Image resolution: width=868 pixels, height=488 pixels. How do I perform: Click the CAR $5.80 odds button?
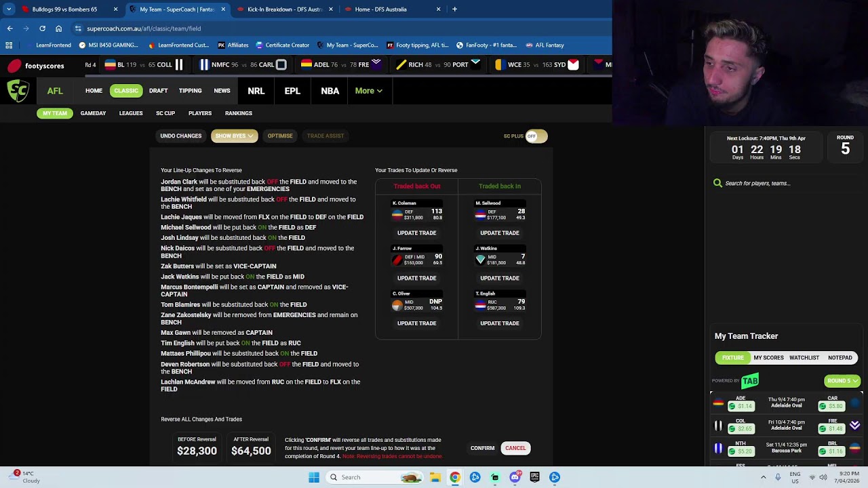click(831, 406)
